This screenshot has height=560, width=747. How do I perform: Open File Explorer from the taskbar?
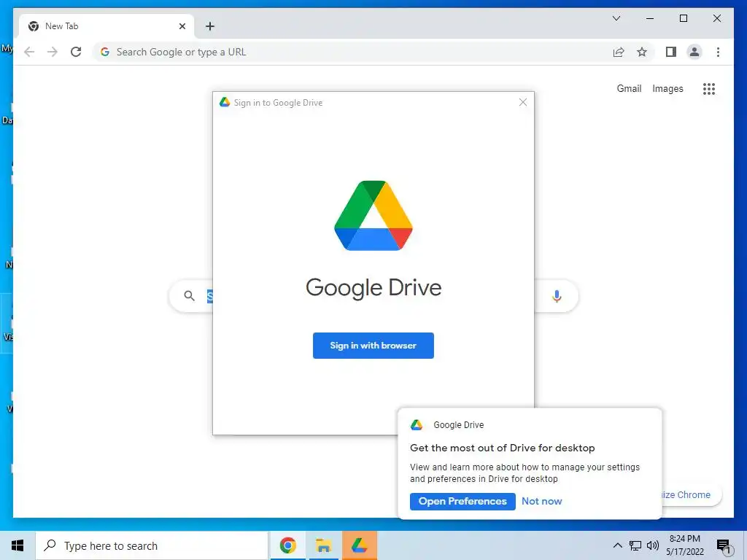click(323, 545)
